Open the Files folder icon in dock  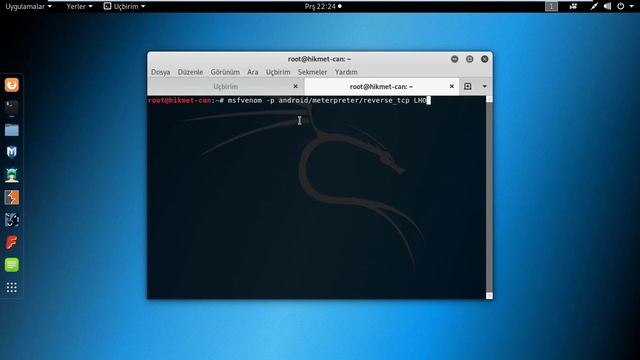[x=12, y=130]
